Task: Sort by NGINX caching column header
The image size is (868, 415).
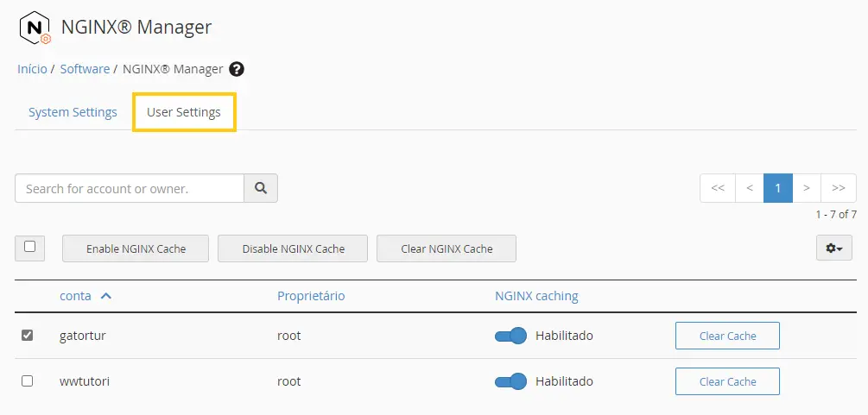Action: coord(536,296)
